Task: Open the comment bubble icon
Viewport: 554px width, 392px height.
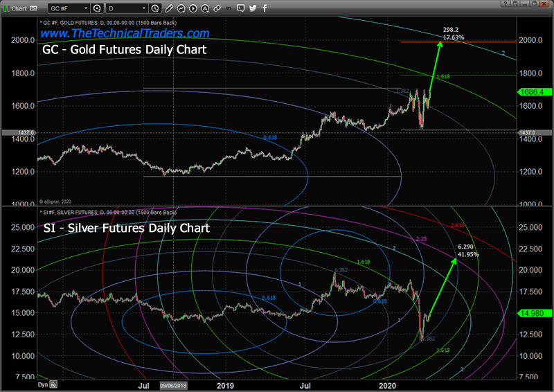Action: click(240, 8)
